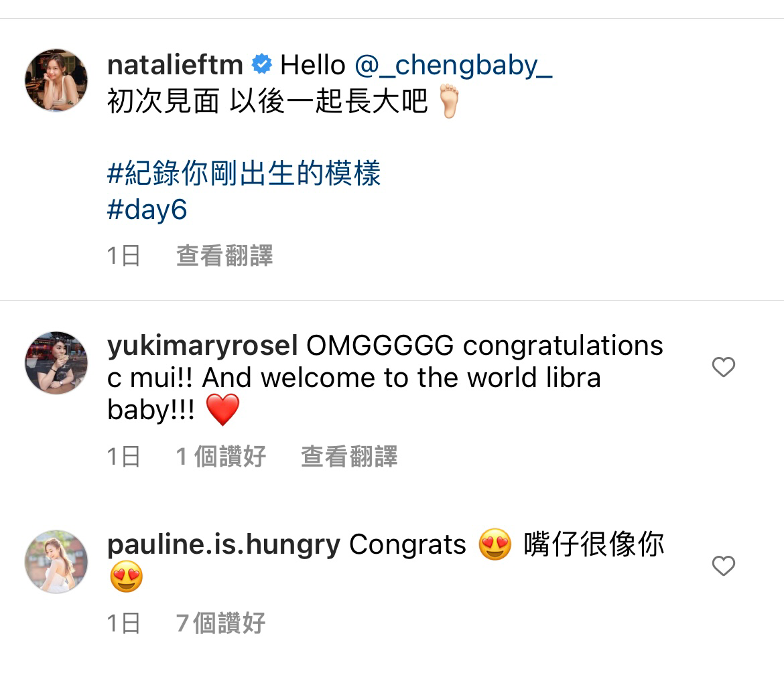Image resolution: width=784 pixels, height=679 pixels.
Task: Tap the 1日 timestamp under the pauline comment
Action: point(123,623)
